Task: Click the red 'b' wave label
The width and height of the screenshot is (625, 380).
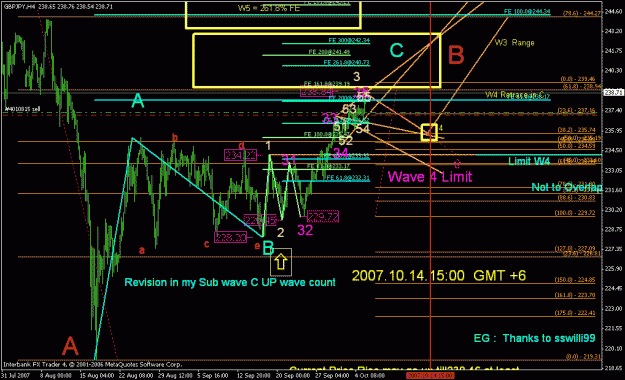Action: click(x=175, y=138)
